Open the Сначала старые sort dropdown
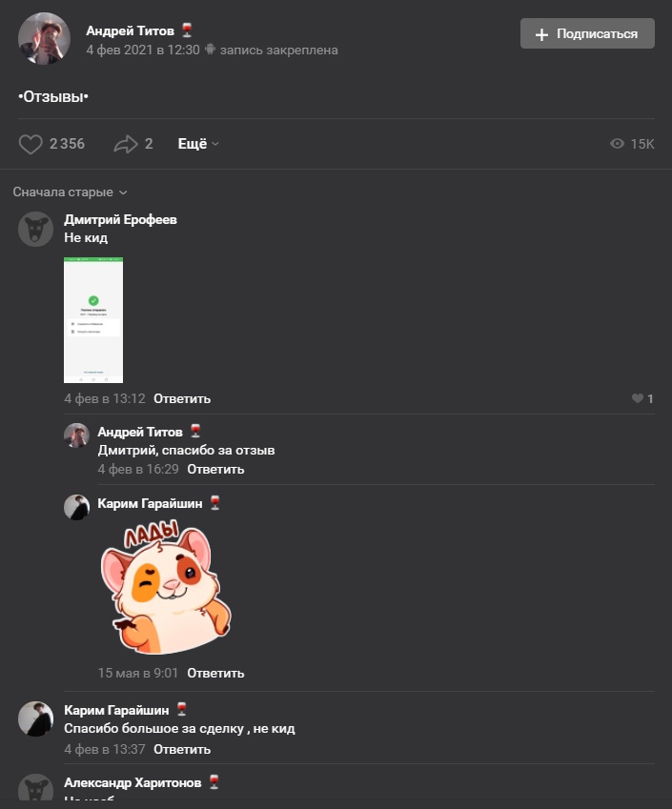This screenshot has height=809, width=672. point(70,192)
